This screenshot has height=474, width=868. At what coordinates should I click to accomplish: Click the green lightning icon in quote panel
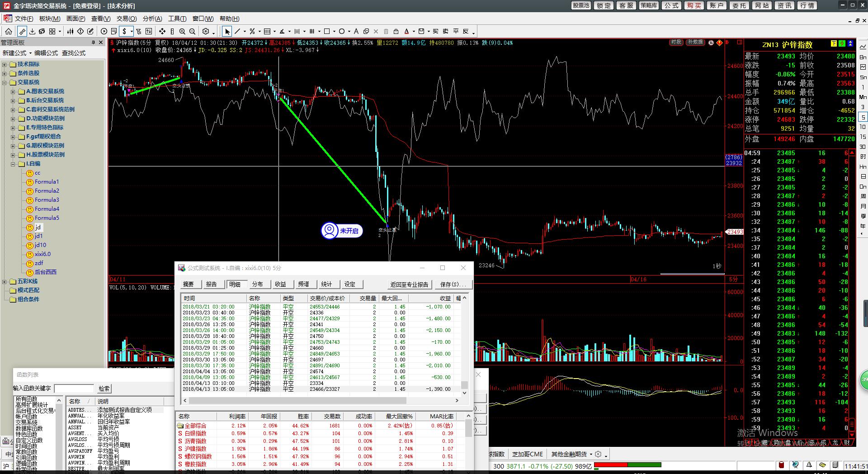click(842, 44)
